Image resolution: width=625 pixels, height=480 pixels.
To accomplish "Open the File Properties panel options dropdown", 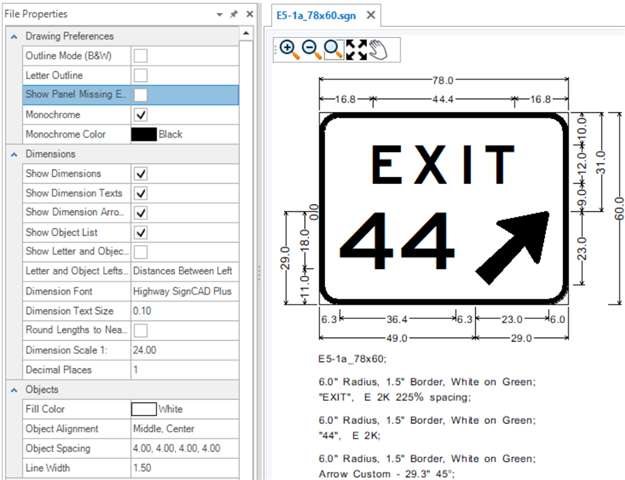I will [219, 16].
